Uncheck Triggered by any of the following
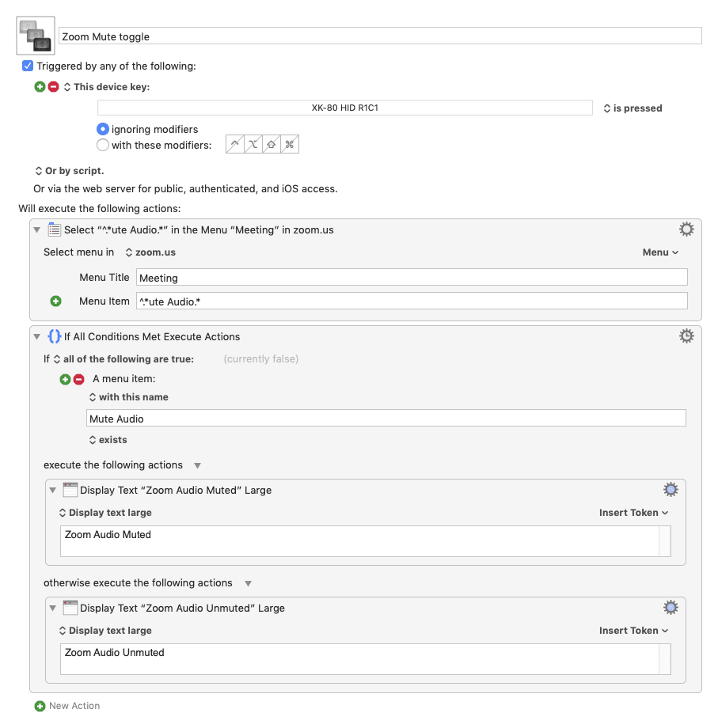Viewport: 718px width, 728px height. click(x=28, y=66)
